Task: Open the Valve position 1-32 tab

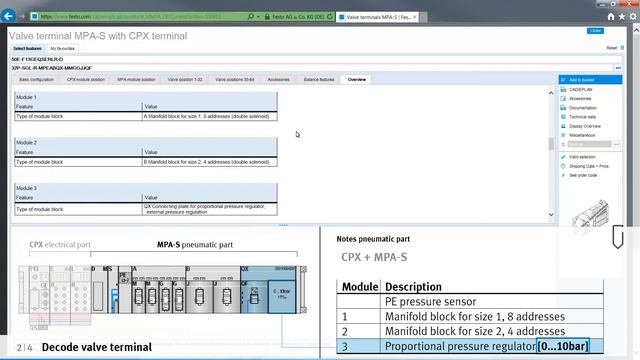Action: click(x=185, y=80)
